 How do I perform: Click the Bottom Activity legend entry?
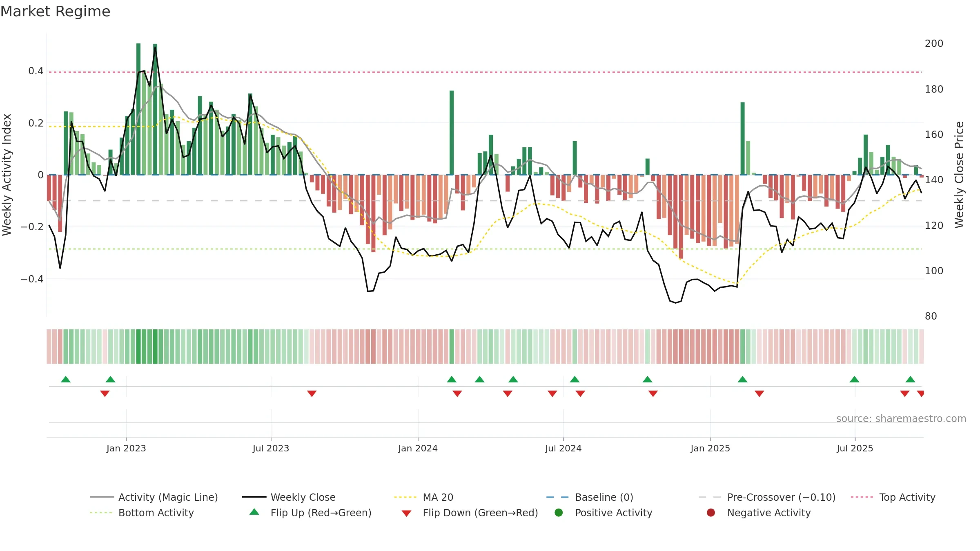(x=142, y=513)
